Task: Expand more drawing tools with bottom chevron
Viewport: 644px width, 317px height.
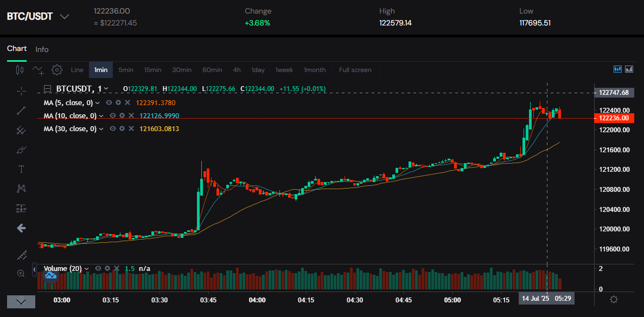Action: point(21,301)
